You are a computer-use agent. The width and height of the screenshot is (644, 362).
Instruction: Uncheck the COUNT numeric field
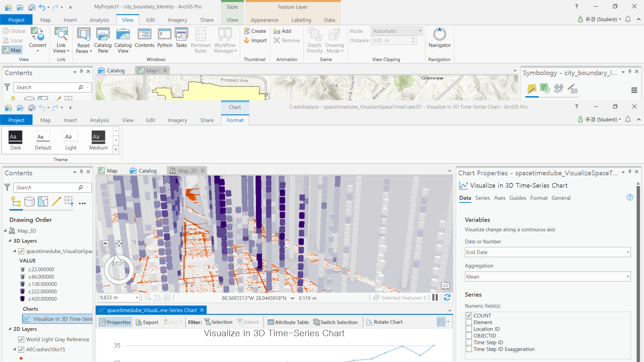469,315
